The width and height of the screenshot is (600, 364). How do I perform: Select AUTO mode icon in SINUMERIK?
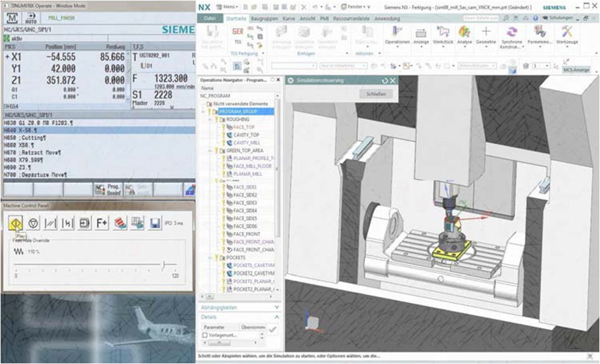pyautogui.click(x=31, y=18)
